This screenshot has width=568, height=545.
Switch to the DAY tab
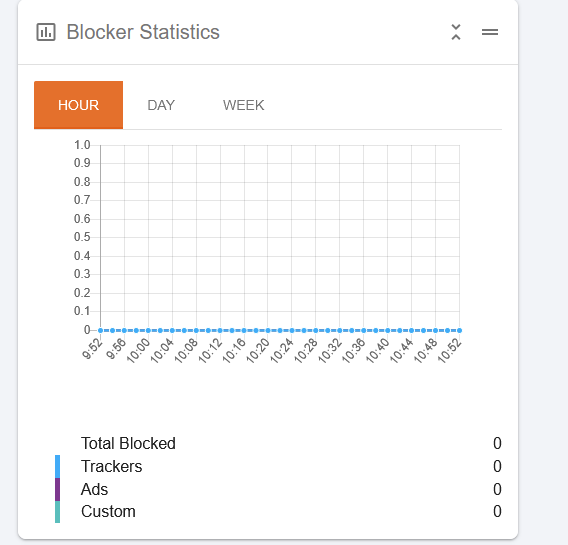161,105
